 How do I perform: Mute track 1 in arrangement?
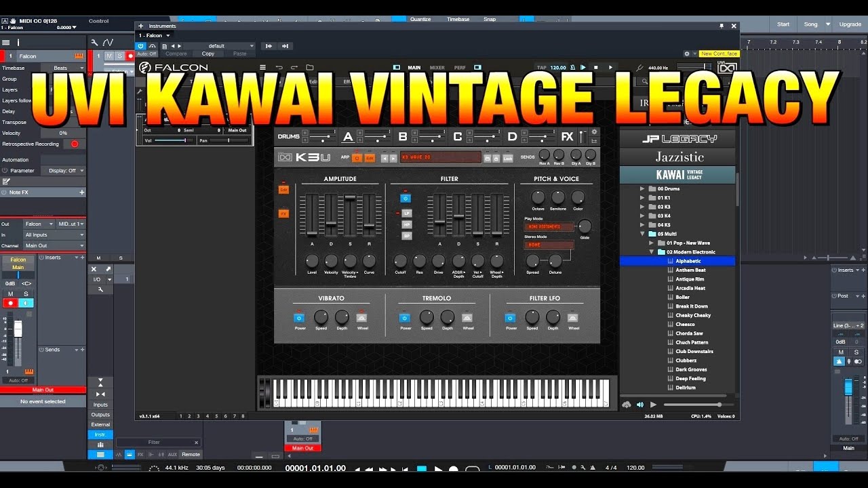coord(111,56)
